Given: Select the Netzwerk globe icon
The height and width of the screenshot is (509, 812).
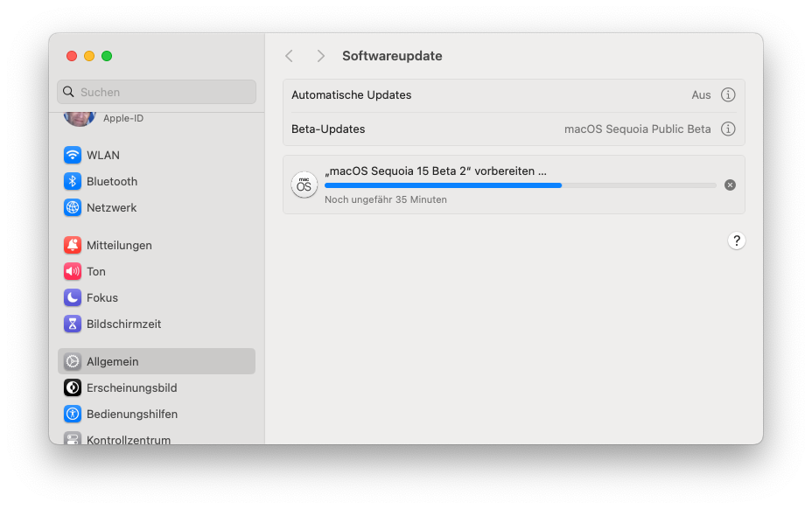Looking at the screenshot, I should click(73, 207).
